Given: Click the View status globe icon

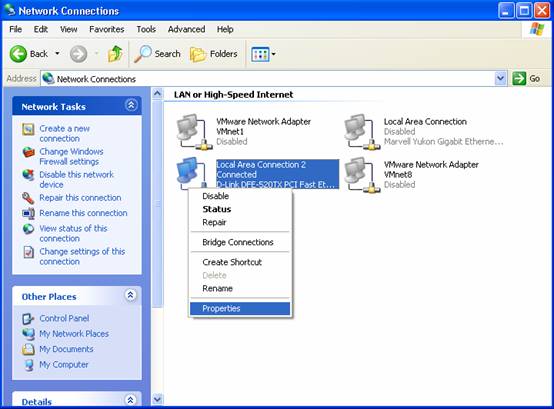Looking at the screenshot, I should [28, 229].
